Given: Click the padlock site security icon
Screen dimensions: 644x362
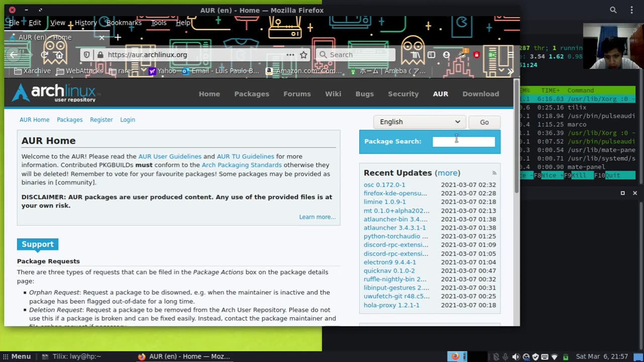Looking at the screenshot, I should point(100,55).
